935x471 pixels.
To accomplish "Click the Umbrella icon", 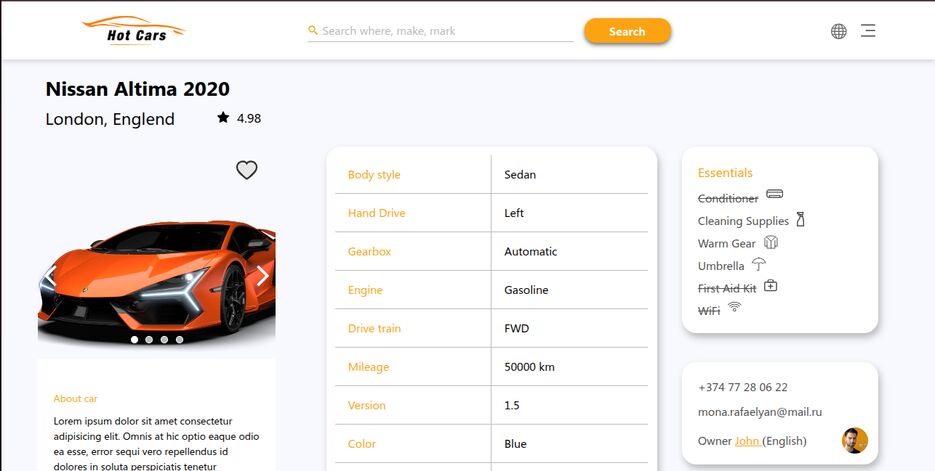I will pyautogui.click(x=759, y=264).
